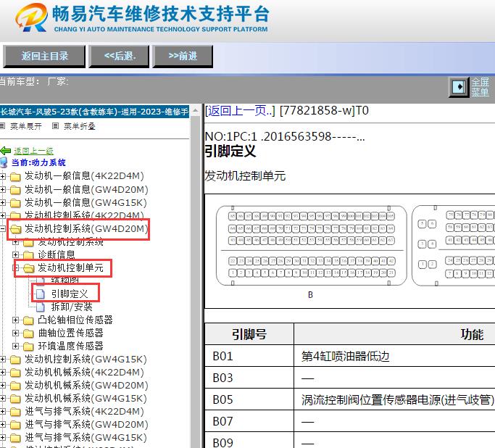
Task: Open the 发动机一般信息(GW4G15K) folder icon
Action: [x=15, y=203]
